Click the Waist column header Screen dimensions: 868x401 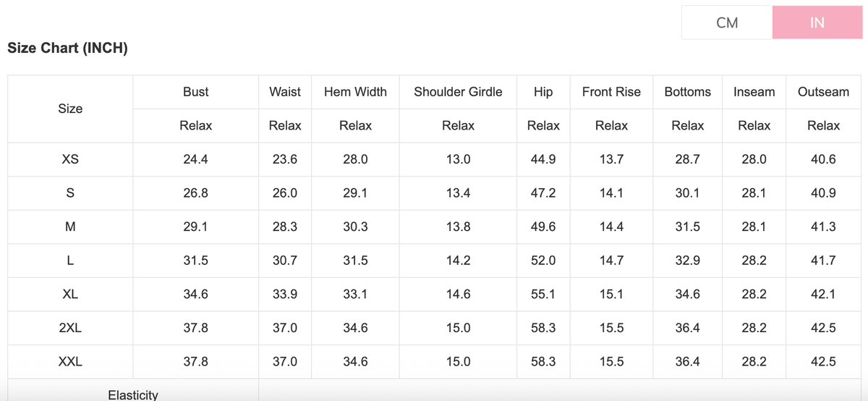tap(285, 92)
